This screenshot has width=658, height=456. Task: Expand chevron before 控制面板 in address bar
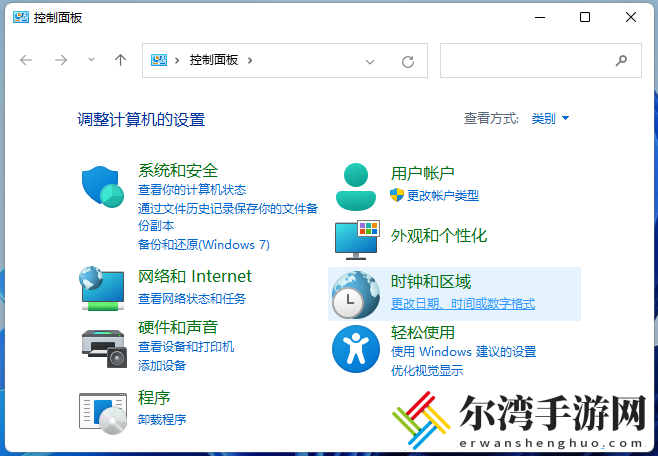(177, 60)
